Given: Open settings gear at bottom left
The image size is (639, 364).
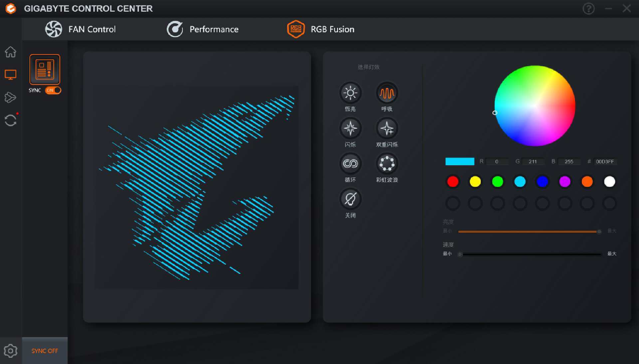Looking at the screenshot, I should pyautogui.click(x=10, y=351).
